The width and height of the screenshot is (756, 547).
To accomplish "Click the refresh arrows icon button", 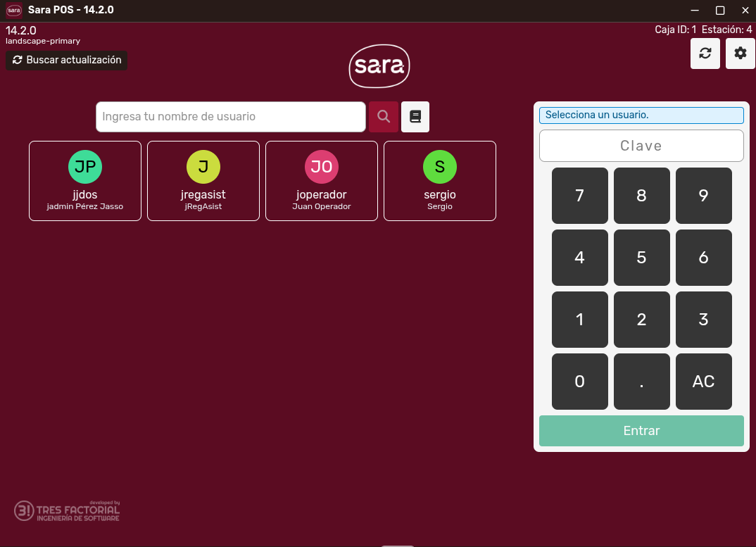I will pyautogui.click(x=705, y=53).
